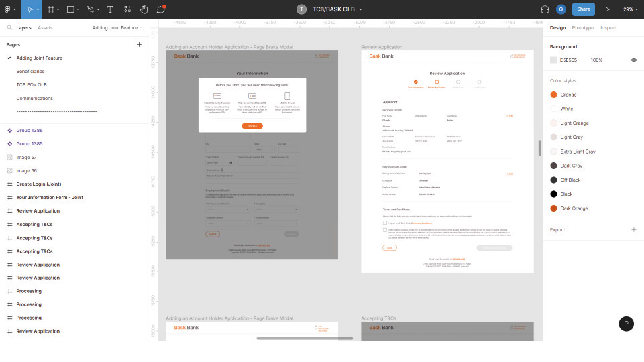
Task: Select the Dark Gray color style
Action: [571, 166]
